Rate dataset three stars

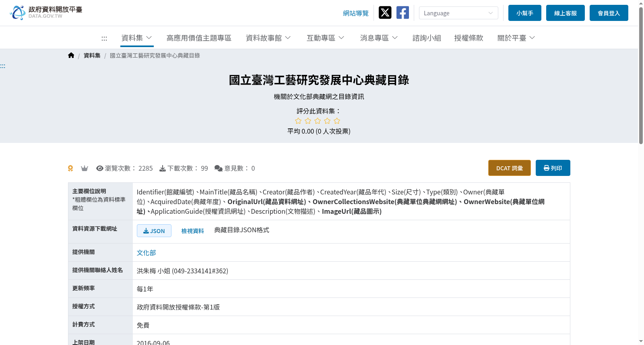318,121
